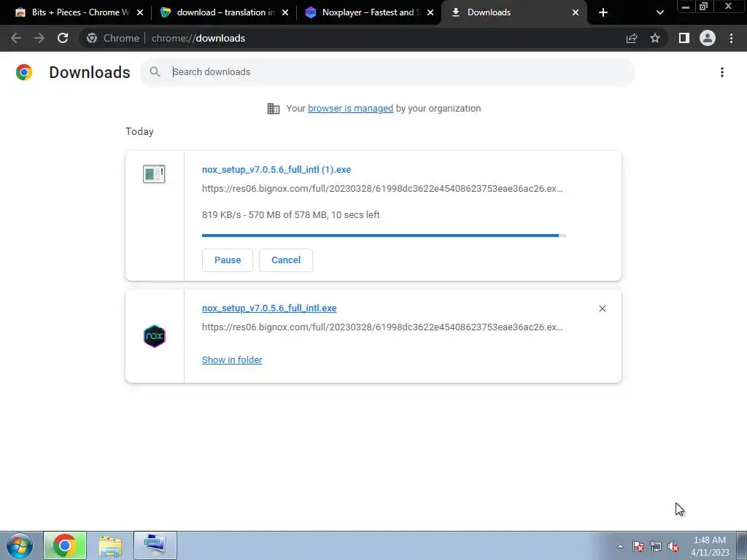This screenshot has width=747, height=560.
Task: Open nox_setup_v7.0.5.6_full_intl.exe file link
Action: [x=269, y=308]
